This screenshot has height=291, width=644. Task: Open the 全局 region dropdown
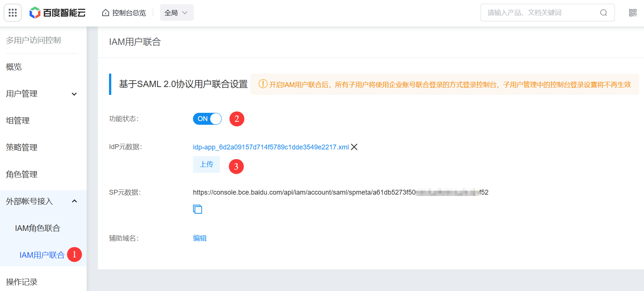point(177,13)
